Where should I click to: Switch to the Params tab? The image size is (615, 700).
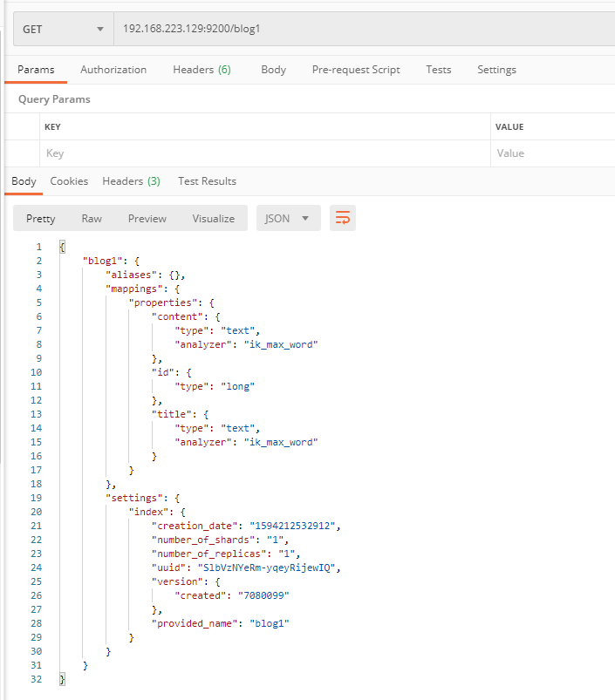coord(36,70)
